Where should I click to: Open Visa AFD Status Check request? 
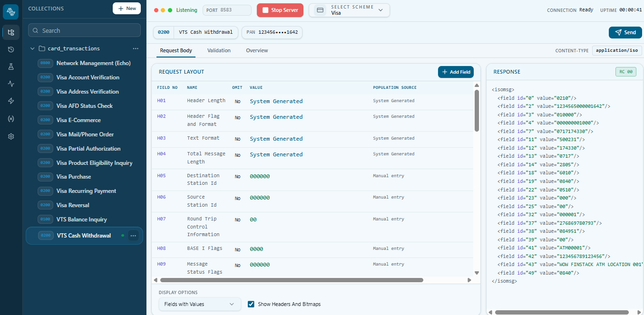point(84,105)
